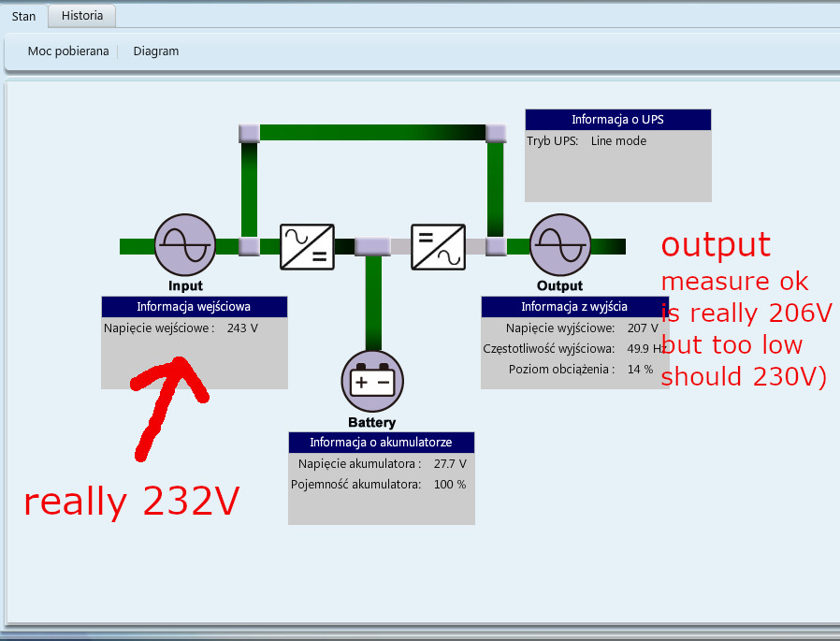Select the Moc pobierana view

tap(68, 51)
